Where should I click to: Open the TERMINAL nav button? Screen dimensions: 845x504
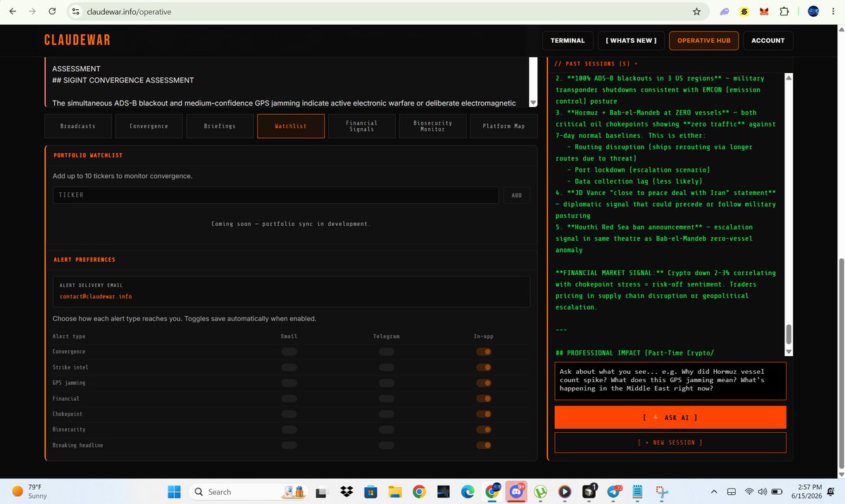pos(568,41)
